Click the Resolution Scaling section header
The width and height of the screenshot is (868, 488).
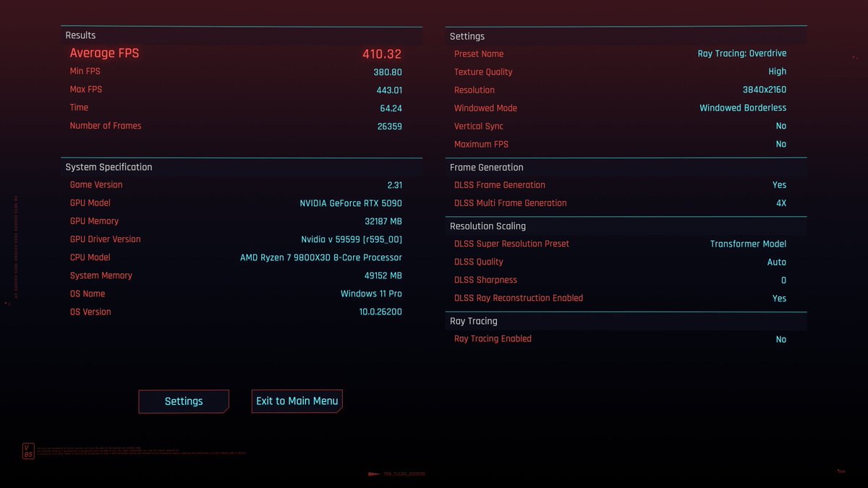coord(488,227)
